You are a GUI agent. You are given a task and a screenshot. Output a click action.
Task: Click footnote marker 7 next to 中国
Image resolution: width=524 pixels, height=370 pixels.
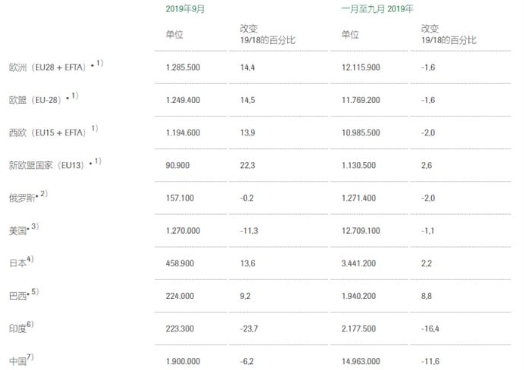click(30, 357)
